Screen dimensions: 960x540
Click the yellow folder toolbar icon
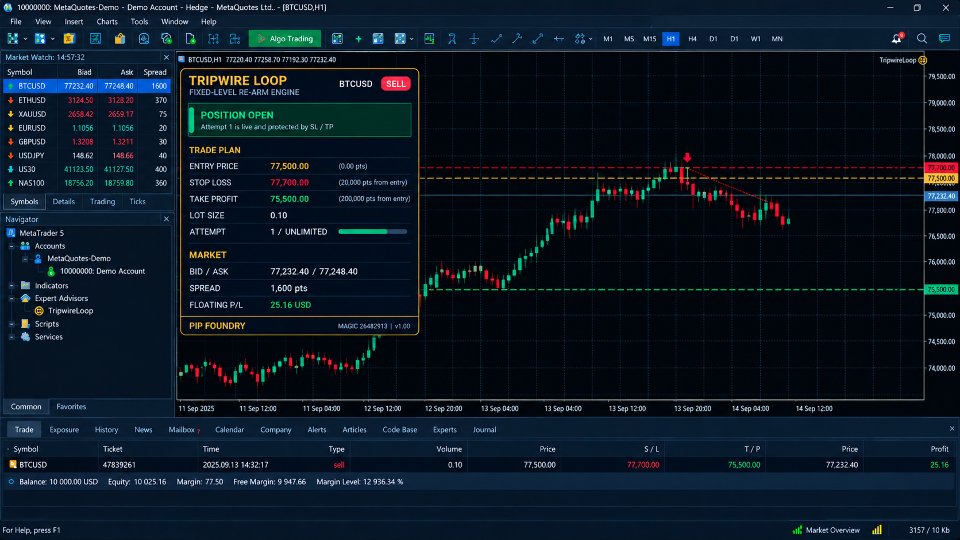click(x=69, y=39)
